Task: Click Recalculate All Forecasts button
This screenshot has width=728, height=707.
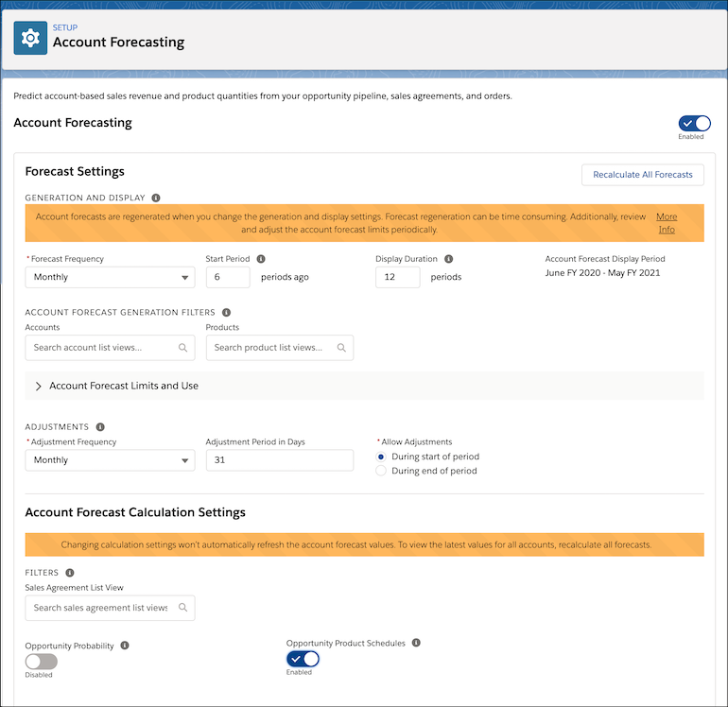Action: pyautogui.click(x=643, y=175)
